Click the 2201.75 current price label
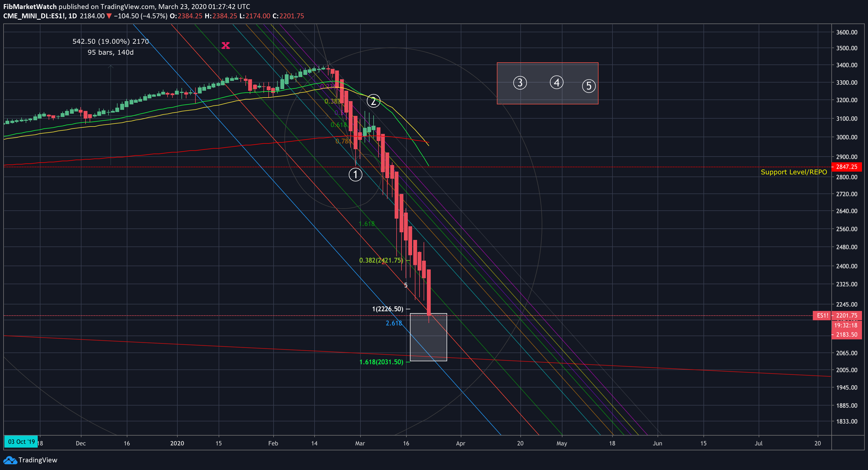Viewport: 868px width, 470px height. (x=846, y=316)
